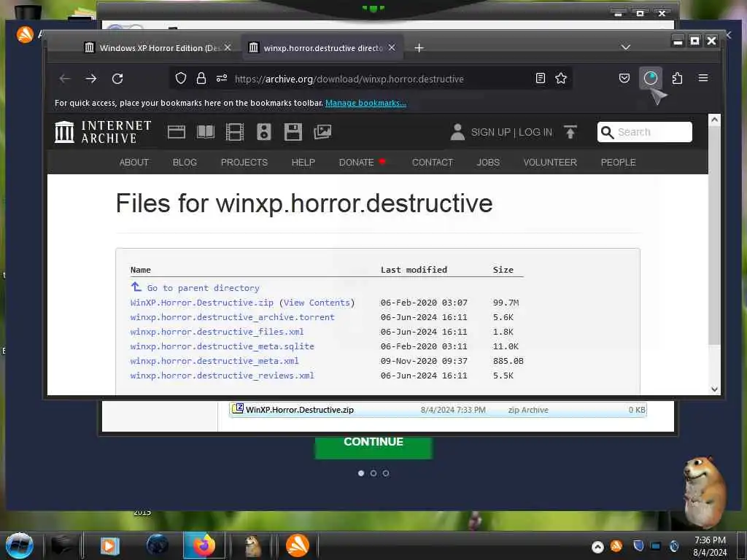Open winxp.horror.destructive_archive.torrent link
This screenshot has width=747, height=560.
(x=233, y=317)
